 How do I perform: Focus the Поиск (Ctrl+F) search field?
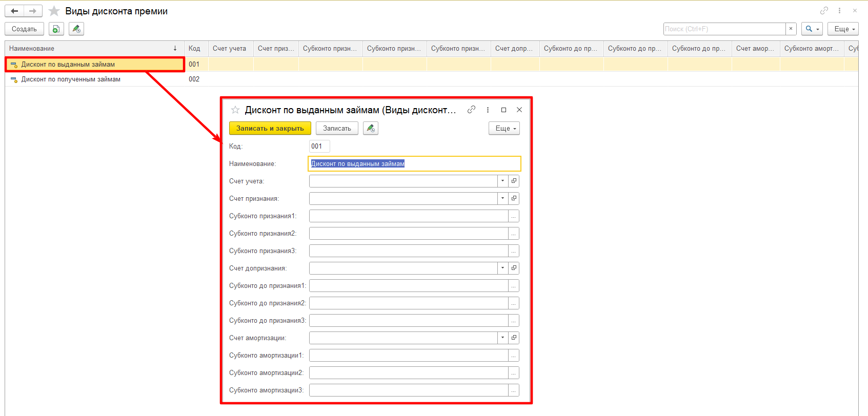coord(724,29)
